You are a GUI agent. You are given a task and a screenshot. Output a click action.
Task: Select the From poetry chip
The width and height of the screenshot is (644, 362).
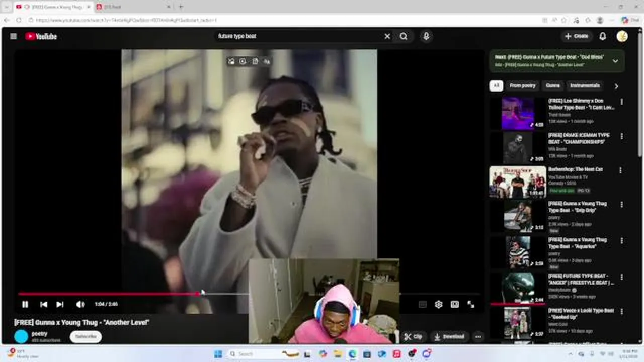point(522,85)
